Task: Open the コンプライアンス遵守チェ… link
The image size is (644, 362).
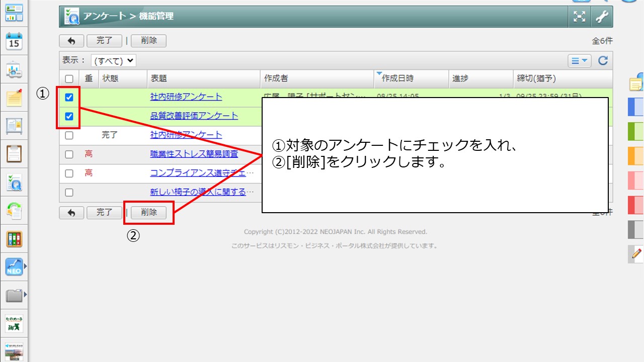Action: point(202,173)
